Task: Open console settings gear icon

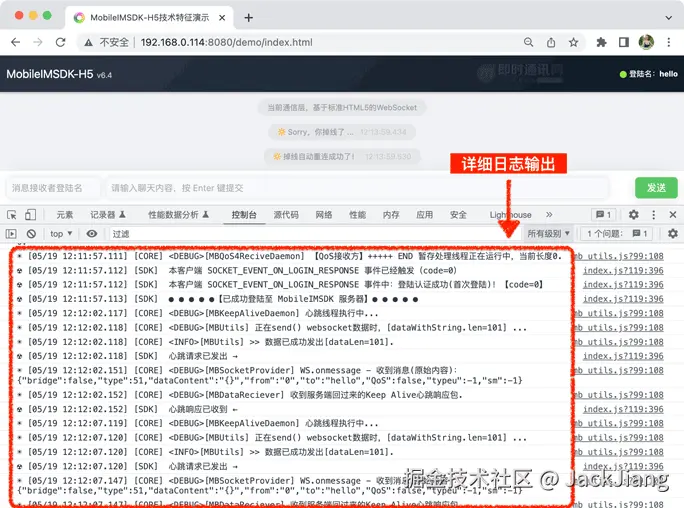Action: (673, 234)
